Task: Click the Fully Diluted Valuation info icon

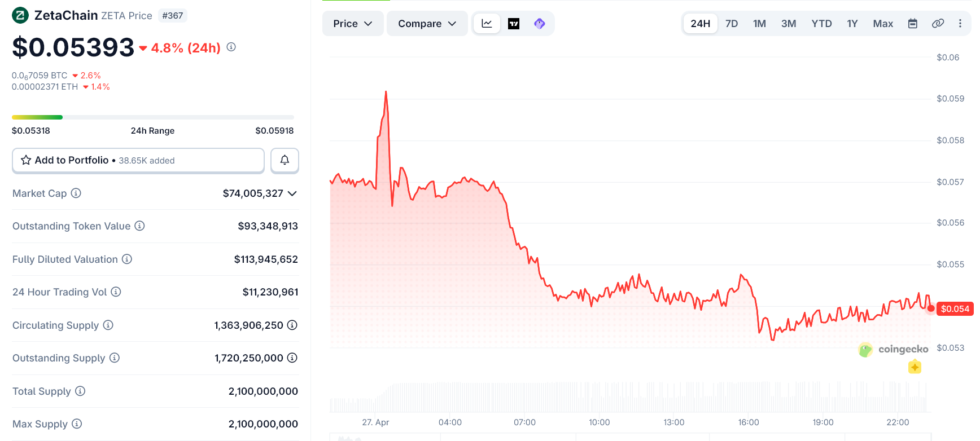Action: (x=127, y=259)
